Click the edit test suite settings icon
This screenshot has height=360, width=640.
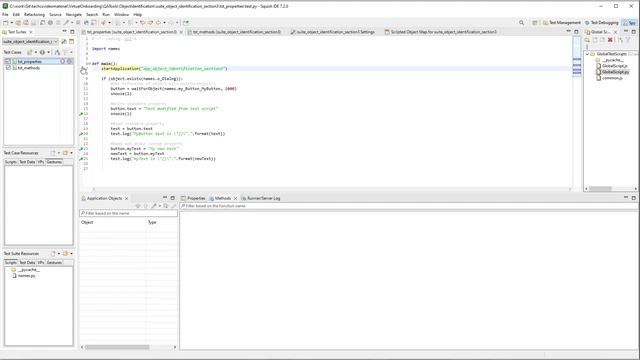(64, 42)
